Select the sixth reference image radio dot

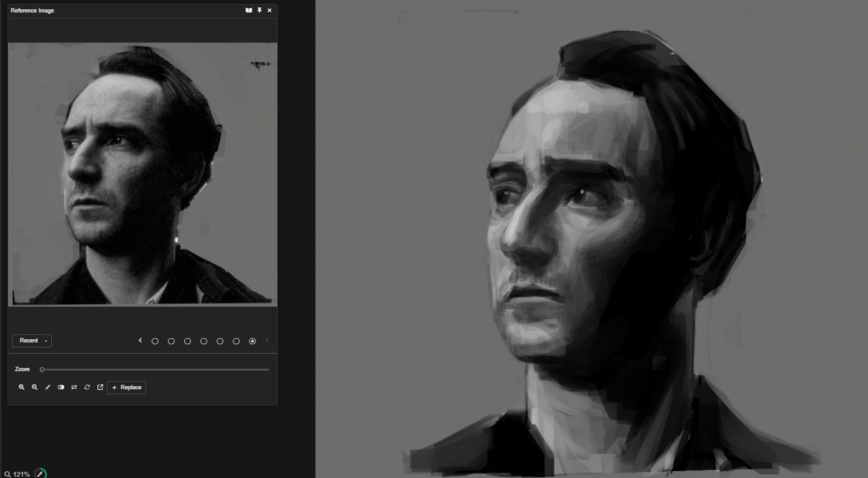click(x=236, y=341)
